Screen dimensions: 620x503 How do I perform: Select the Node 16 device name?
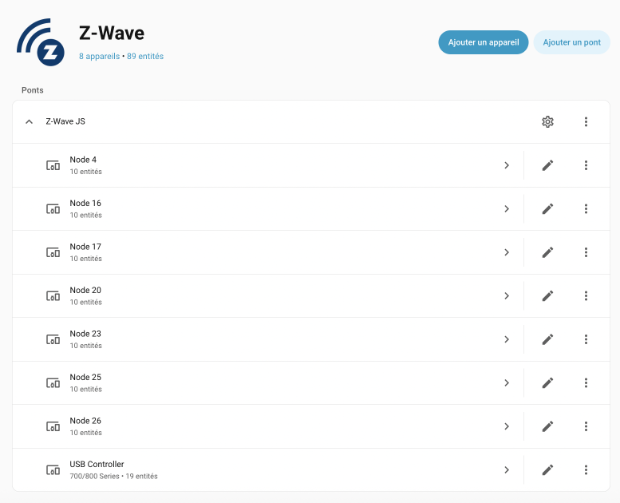85,203
